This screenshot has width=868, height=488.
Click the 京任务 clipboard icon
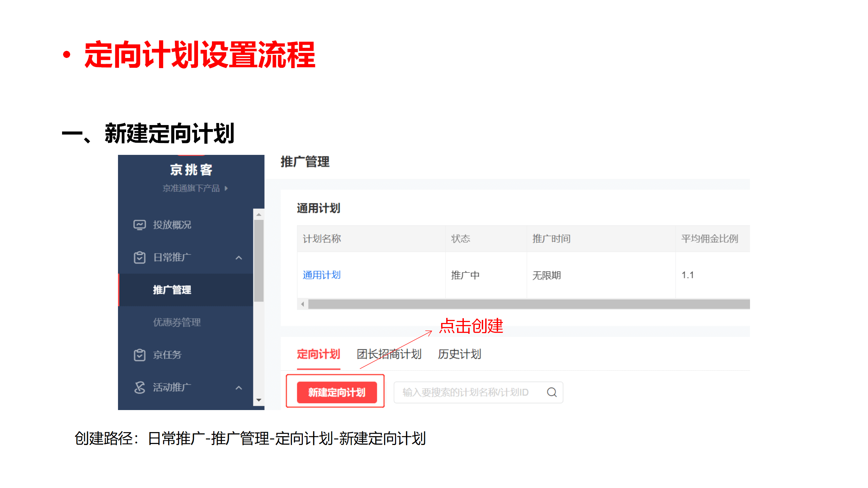click(139, 355)
